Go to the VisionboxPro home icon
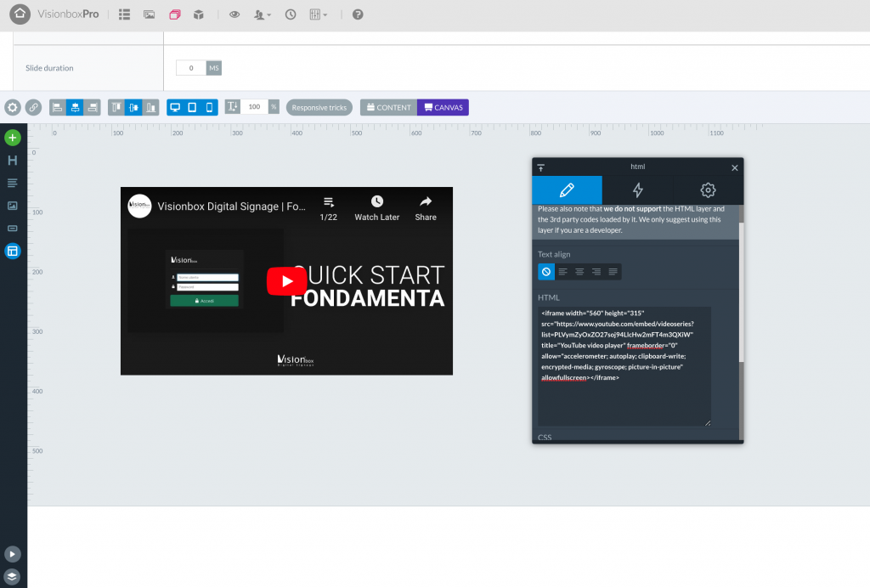Image resolution: width=870 pixels, height=588 pixels. pyautogui.click(x=20, y=14)
